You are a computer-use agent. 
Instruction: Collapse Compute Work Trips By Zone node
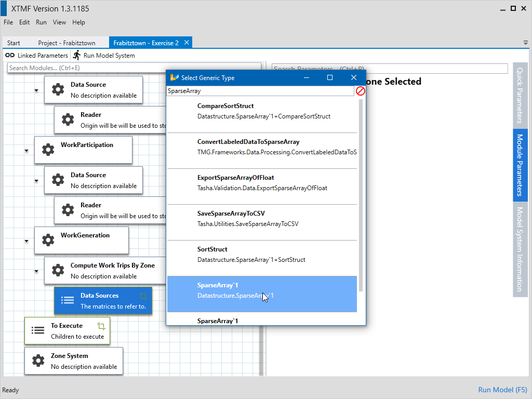coord(36,271)
